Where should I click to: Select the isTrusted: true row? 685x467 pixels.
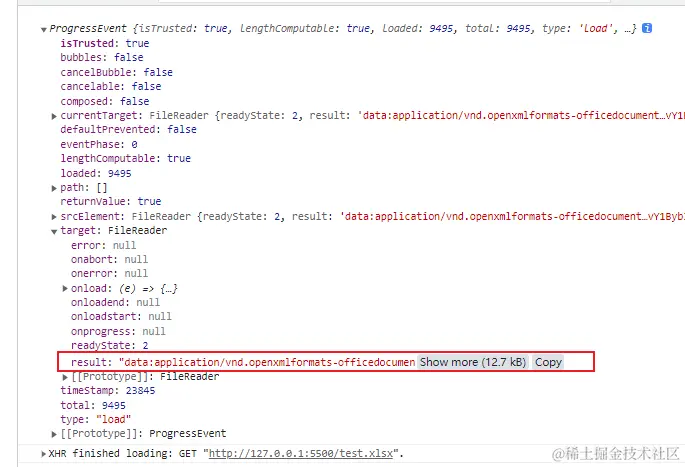(x=105, y=43)
